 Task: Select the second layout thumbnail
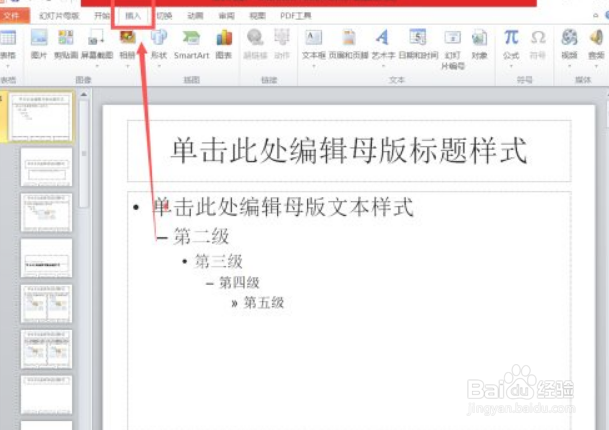point(46,167)
